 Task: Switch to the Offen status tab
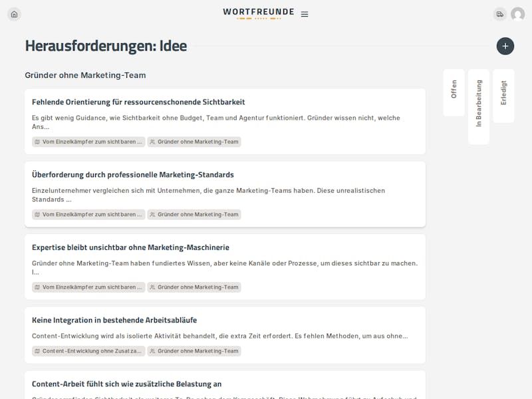click(454, 92)
